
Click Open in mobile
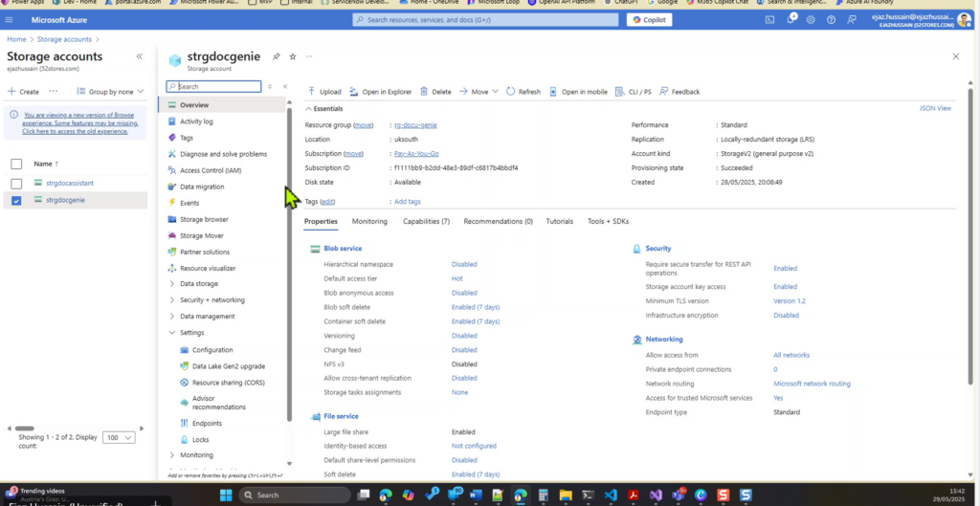[578, 92]
